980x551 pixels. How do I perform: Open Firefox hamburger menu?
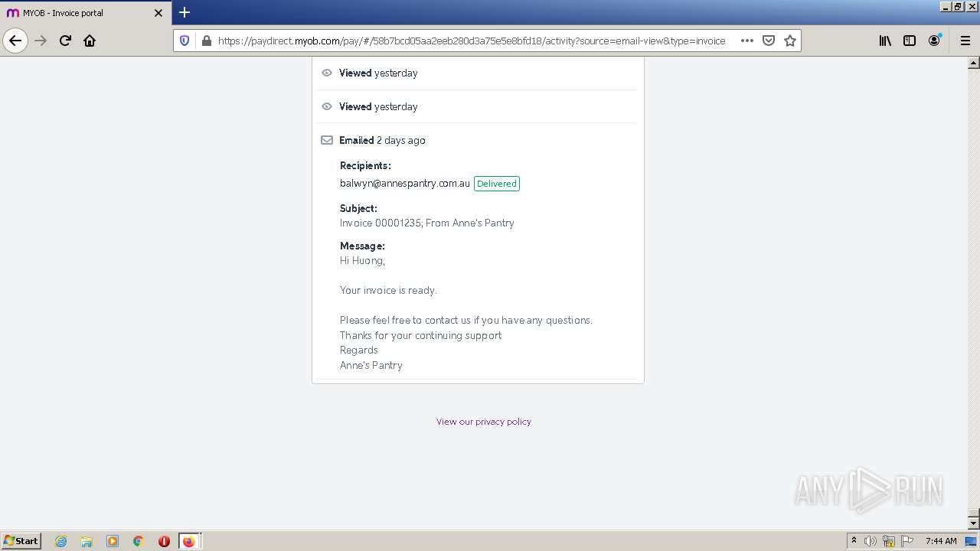(965, 41)
